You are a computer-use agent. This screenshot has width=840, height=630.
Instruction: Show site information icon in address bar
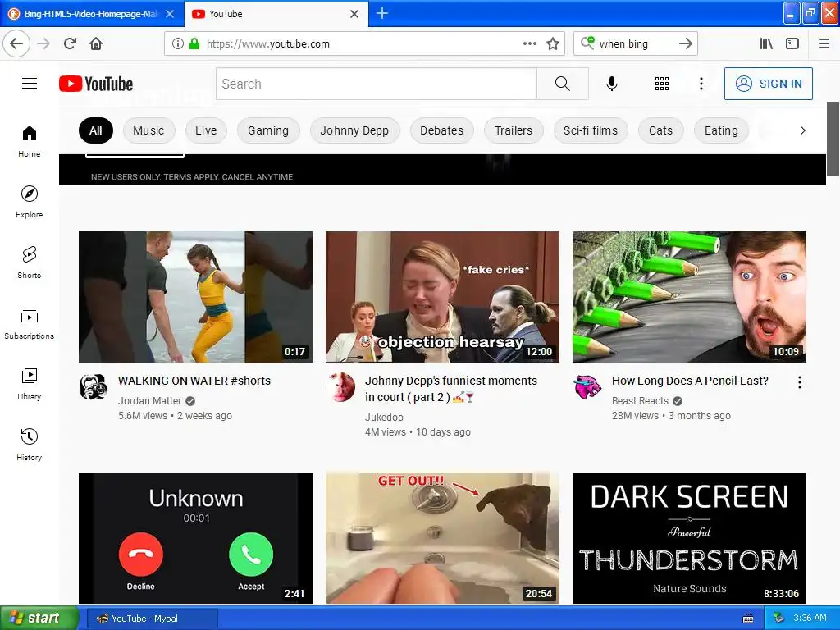pos(178,44)
